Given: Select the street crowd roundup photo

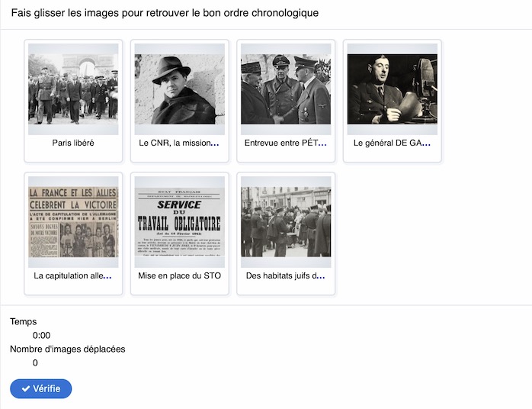Looking at the screenshot, I should 286,221.
